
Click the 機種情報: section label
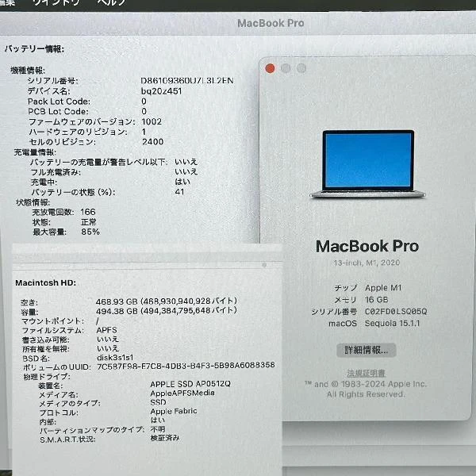point(28,71)
